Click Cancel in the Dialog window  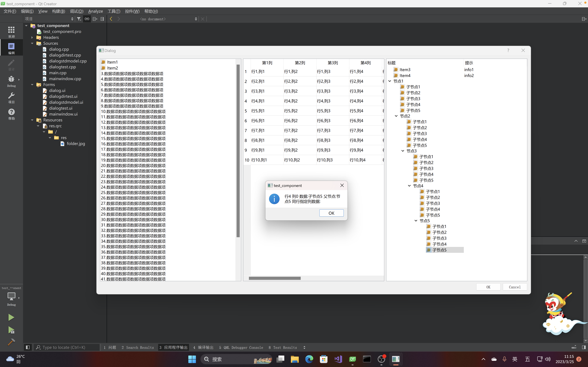pos(515,287)
